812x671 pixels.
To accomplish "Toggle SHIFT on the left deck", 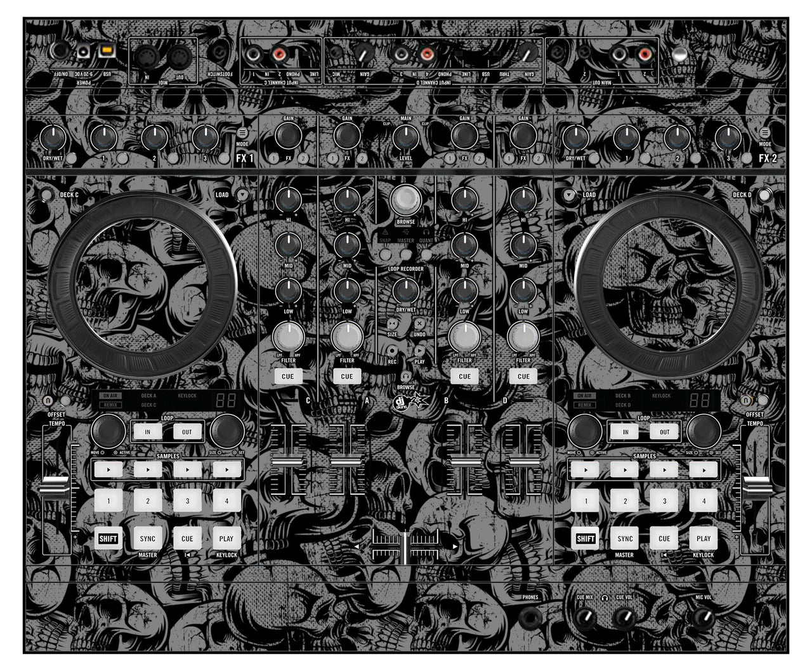I will tap(109, 538).
